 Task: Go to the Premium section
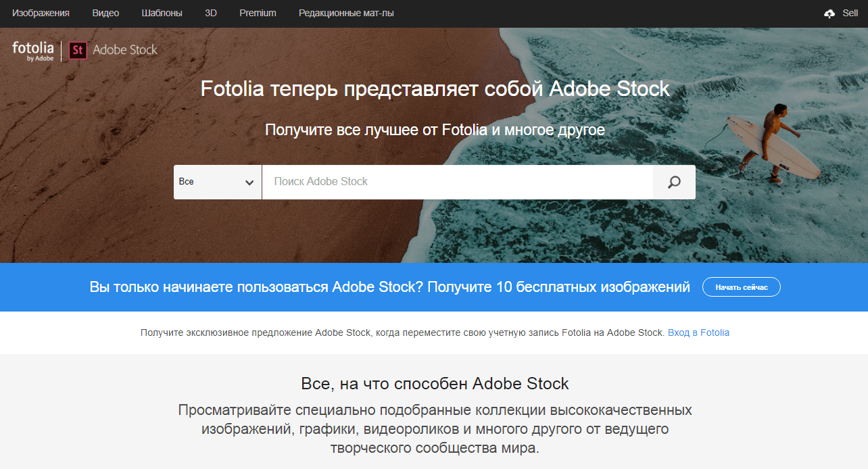[258, 13]
